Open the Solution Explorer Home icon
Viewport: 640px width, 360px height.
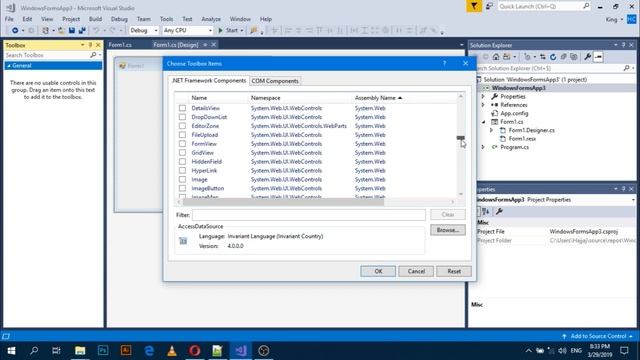coord(496,57)
